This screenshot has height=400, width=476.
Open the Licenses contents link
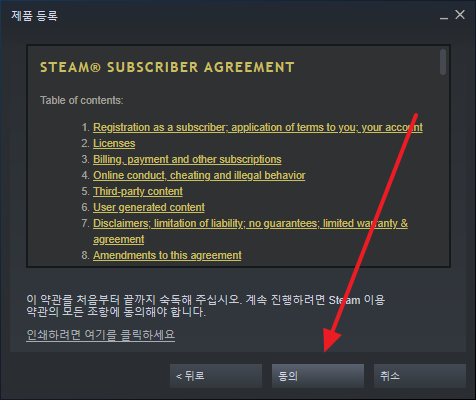click(114, 143)
